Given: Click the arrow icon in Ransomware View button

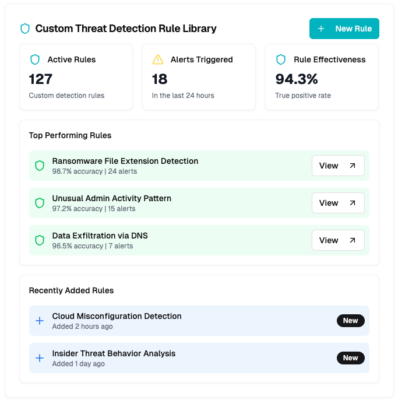Looking at the screenshot, I should pos(352,166).
